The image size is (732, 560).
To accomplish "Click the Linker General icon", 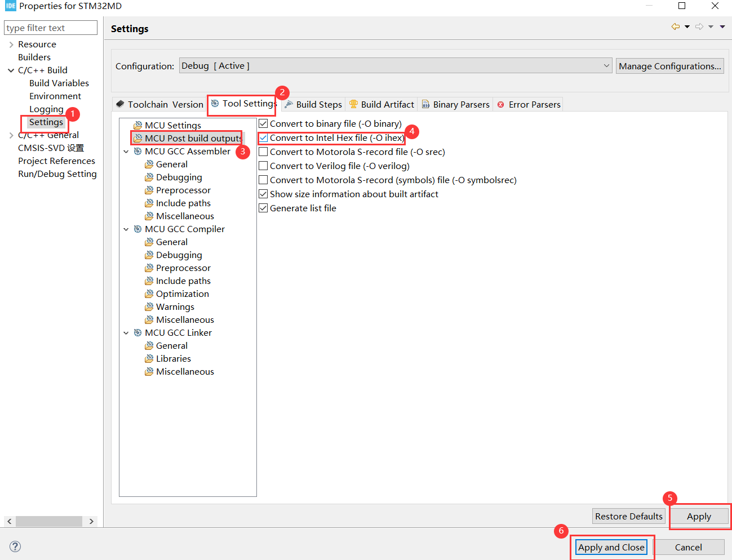I will 149,345.
